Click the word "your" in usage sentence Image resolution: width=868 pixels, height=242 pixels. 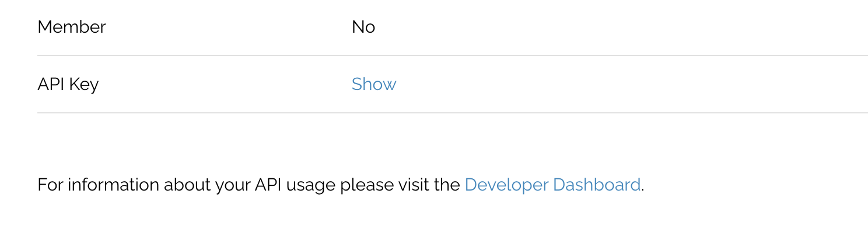(x=233, y=186)
